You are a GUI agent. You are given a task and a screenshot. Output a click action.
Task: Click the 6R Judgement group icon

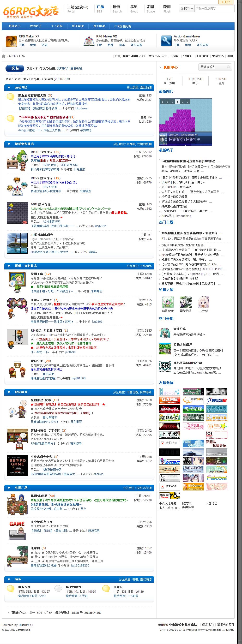[x=165, y=366]
